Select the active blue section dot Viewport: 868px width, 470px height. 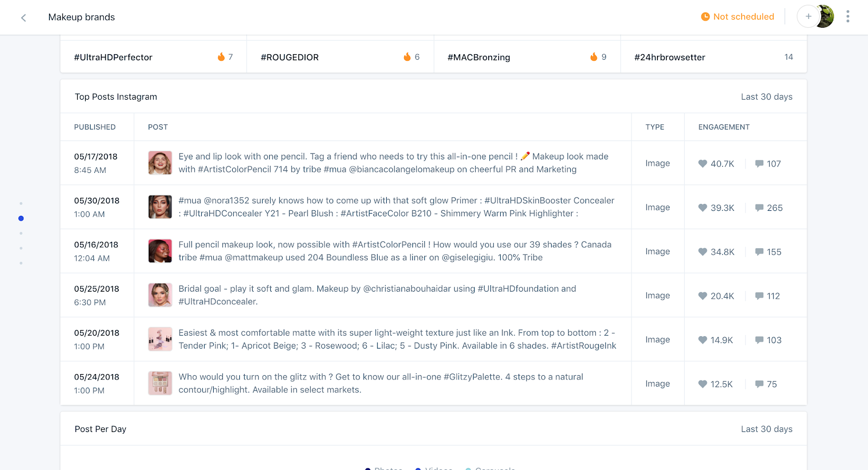[x=21, y=218]
